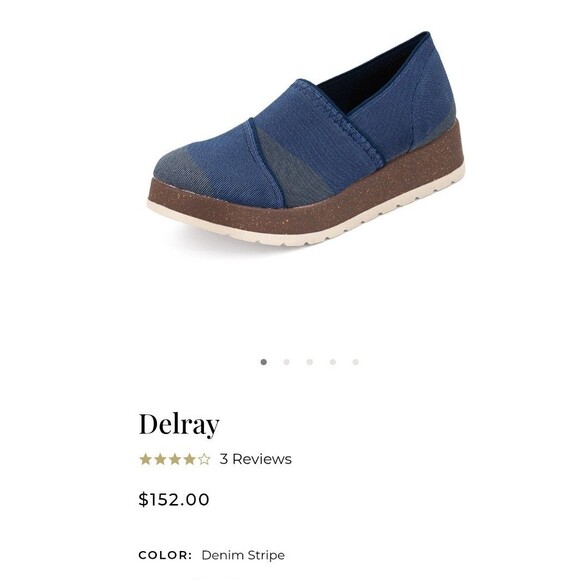Click the third gold rating star
The width and height of the screenshot is (580, 580).
[x=175, y=459]
